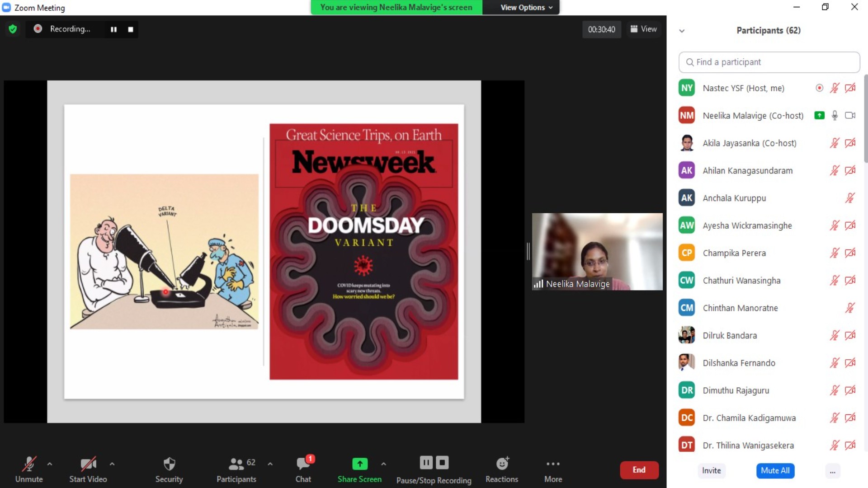
Task: Toggle video icon for Nastec YSF
Action: coord(850,88)
